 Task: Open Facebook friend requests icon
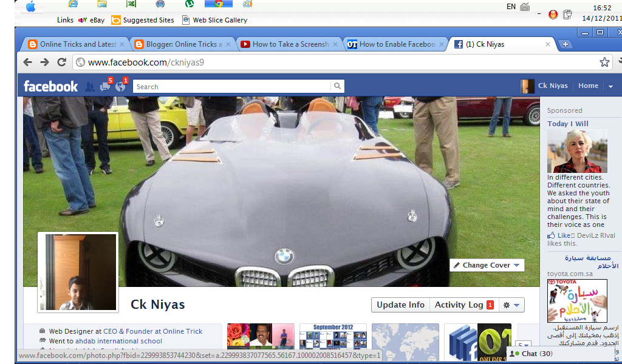(90, 86)
